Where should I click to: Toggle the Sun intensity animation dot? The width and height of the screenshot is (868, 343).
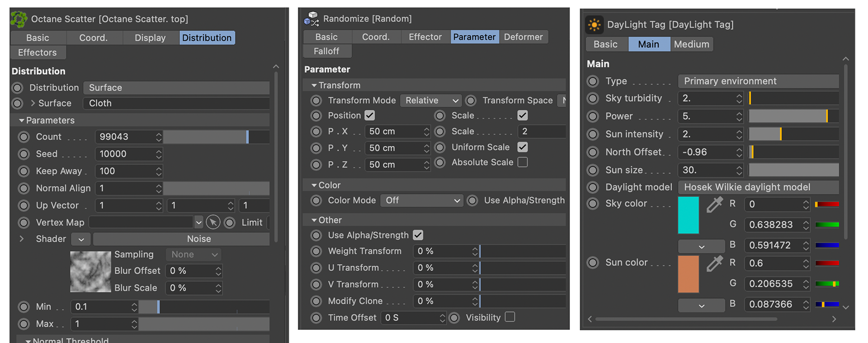point(593,134)
